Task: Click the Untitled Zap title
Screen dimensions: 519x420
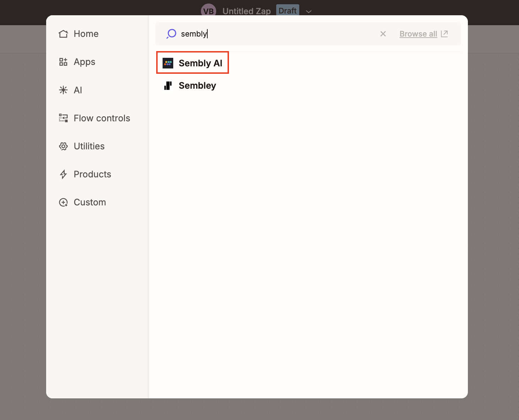Action: [x=247, y=11]
